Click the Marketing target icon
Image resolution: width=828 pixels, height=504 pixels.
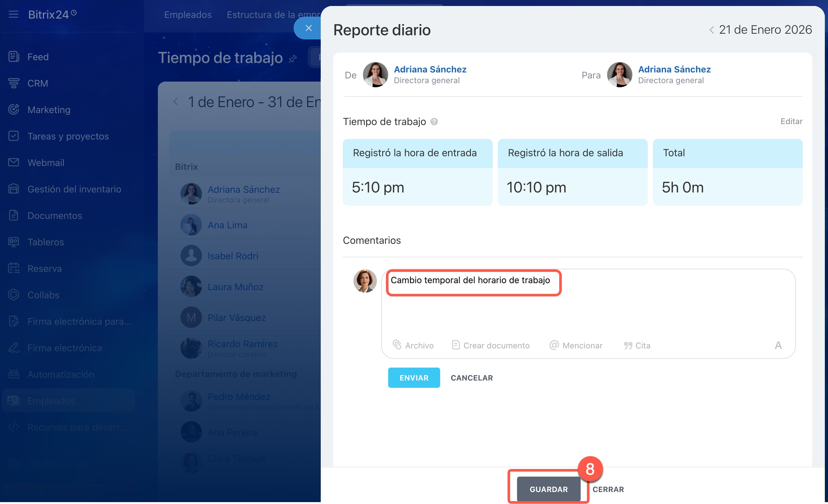tap(14, 110)
